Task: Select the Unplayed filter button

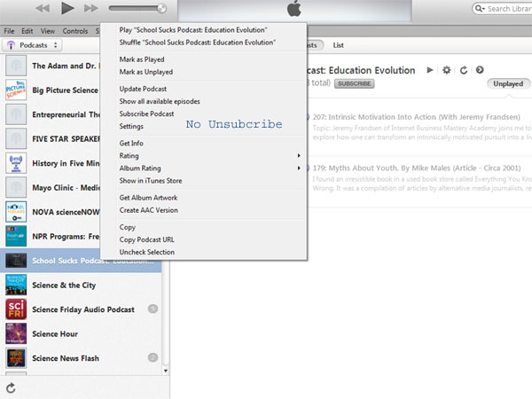Action: coord(508,83)
